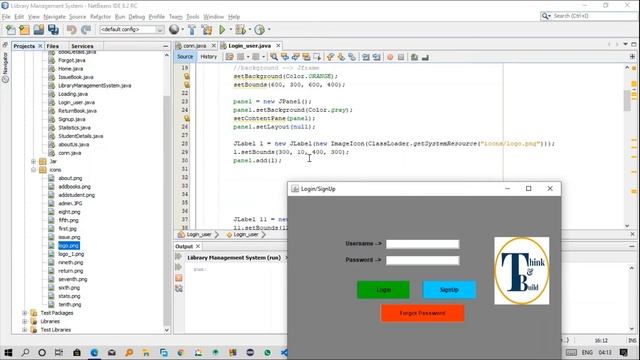
Task: Select Statistics.java in the Projects tree
Action: coord(74,128)
